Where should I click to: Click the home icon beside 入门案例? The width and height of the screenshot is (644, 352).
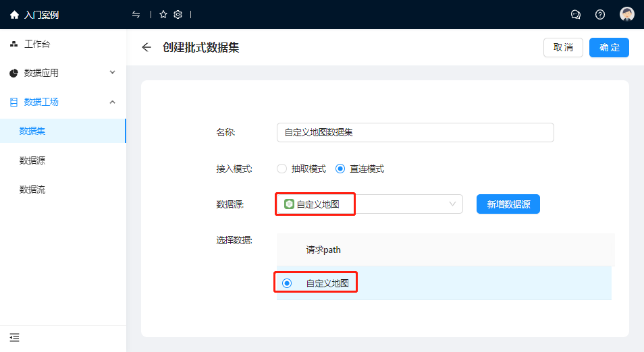14,15
